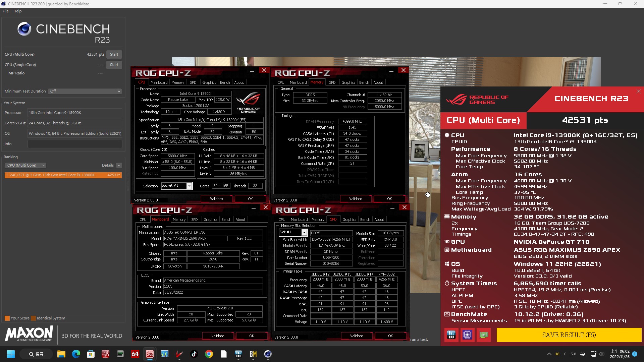
Task: Open the graphics card icon in BenchMate panel
Action: (484, 335)
